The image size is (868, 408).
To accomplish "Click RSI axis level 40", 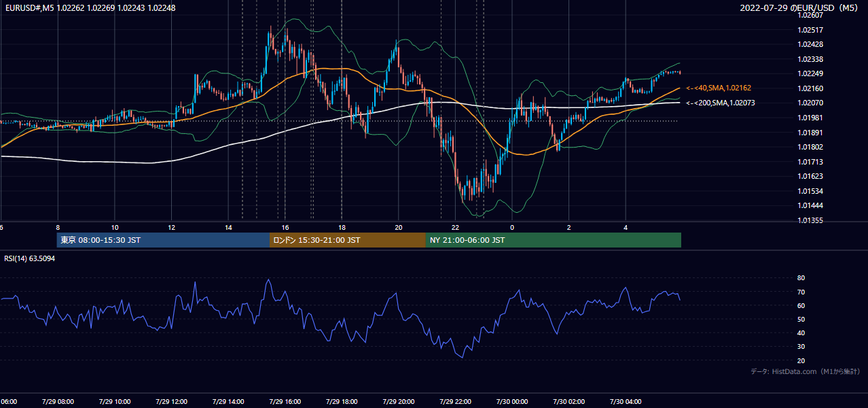I will [x=801, y=333].
